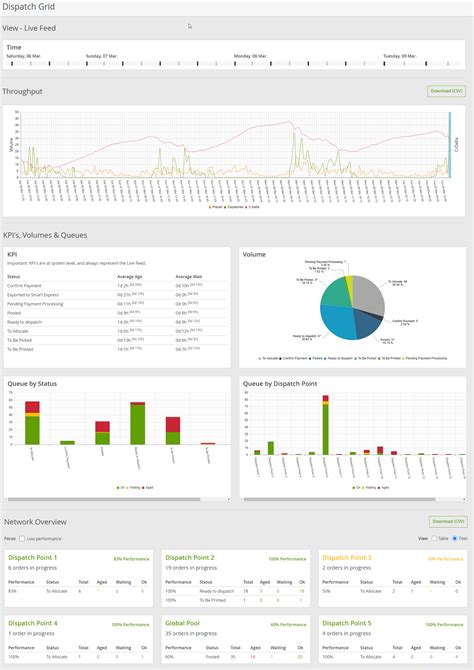The width and height of the screenshot is (474, 670).
Task: Click the right scroll arrow of Queue by Dispatch Point
Action: coord(464,499)
